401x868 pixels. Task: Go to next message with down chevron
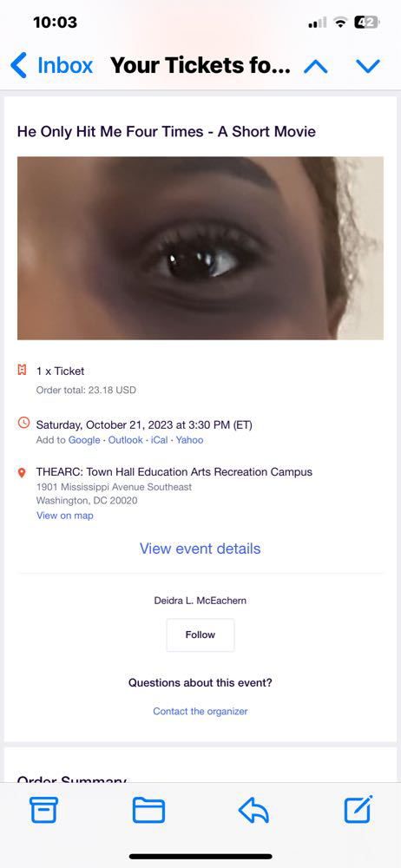click(x=368, y=67)
